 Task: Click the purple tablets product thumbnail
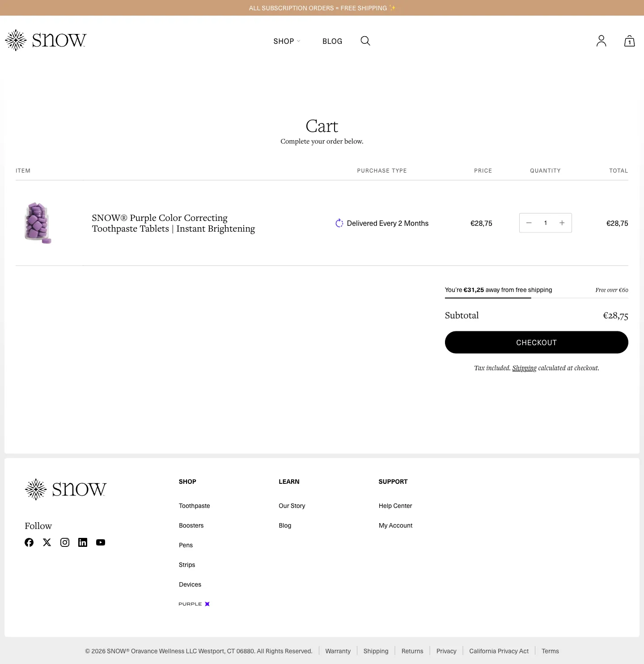(38, 223)
